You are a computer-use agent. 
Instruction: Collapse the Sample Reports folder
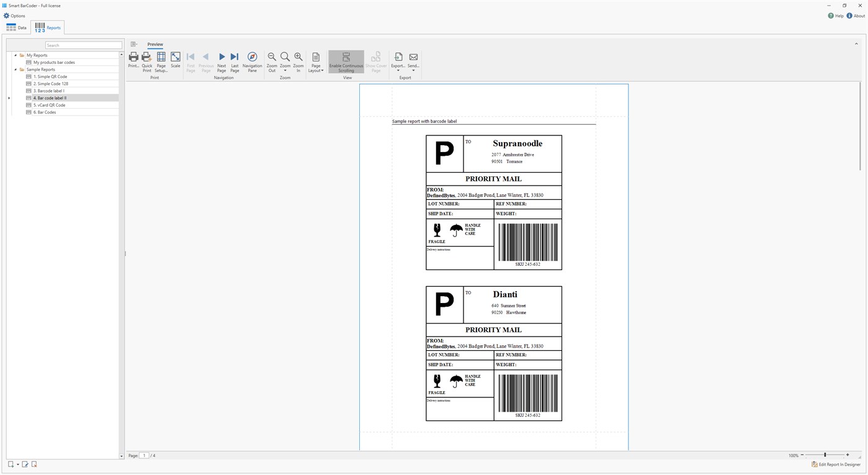point(15,69)
